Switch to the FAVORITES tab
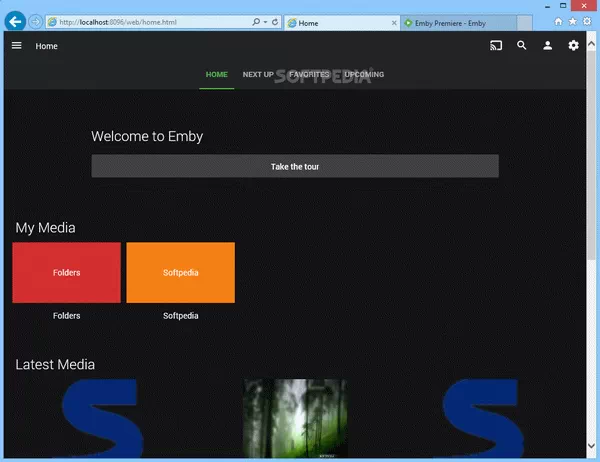 coord(309,75)
